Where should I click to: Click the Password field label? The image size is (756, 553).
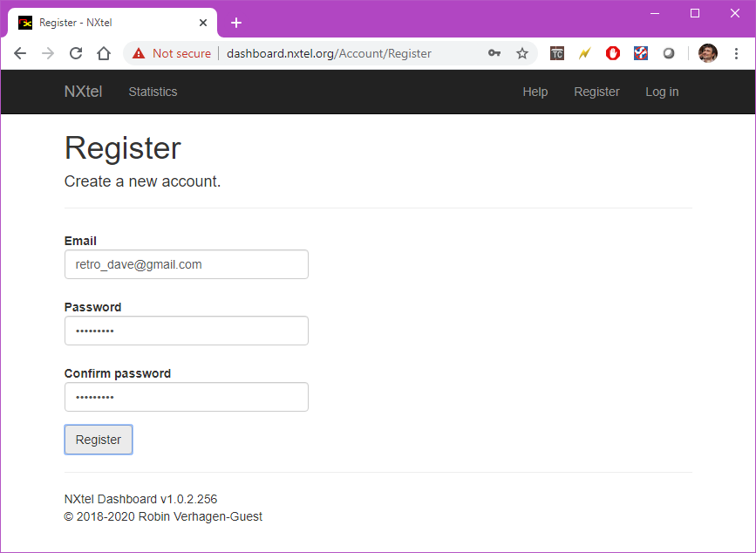click(x=92, y=307)
